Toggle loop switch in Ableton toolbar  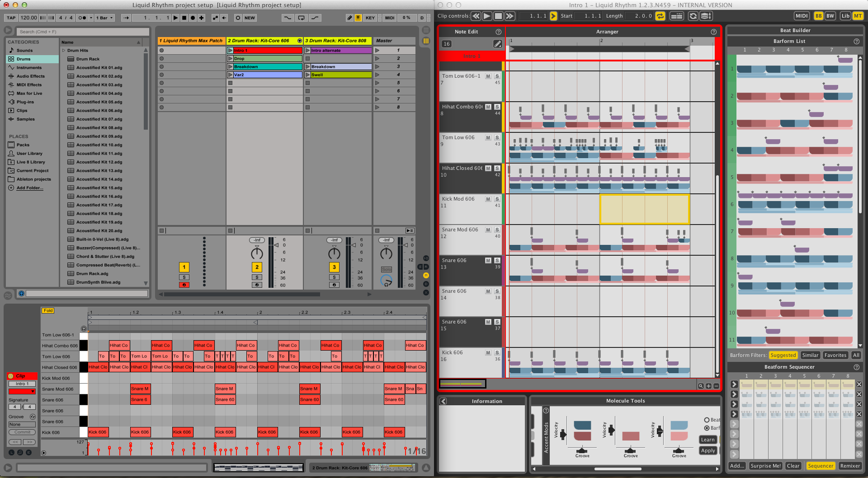[302, 18]
